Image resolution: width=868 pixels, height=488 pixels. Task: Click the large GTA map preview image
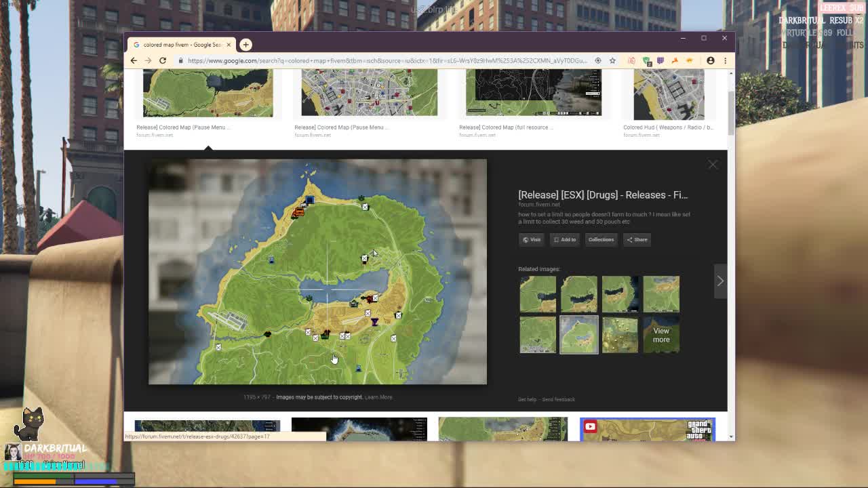(x=317, y=272)
